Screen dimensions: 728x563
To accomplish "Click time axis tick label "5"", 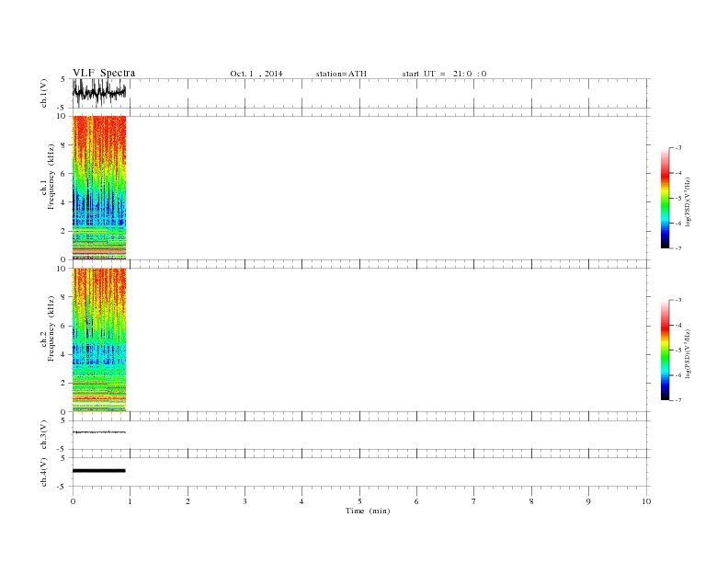I will 359,501.
